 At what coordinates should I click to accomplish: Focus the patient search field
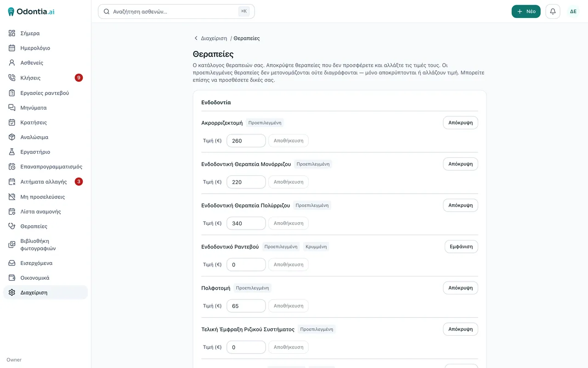[x=176, y=11]
